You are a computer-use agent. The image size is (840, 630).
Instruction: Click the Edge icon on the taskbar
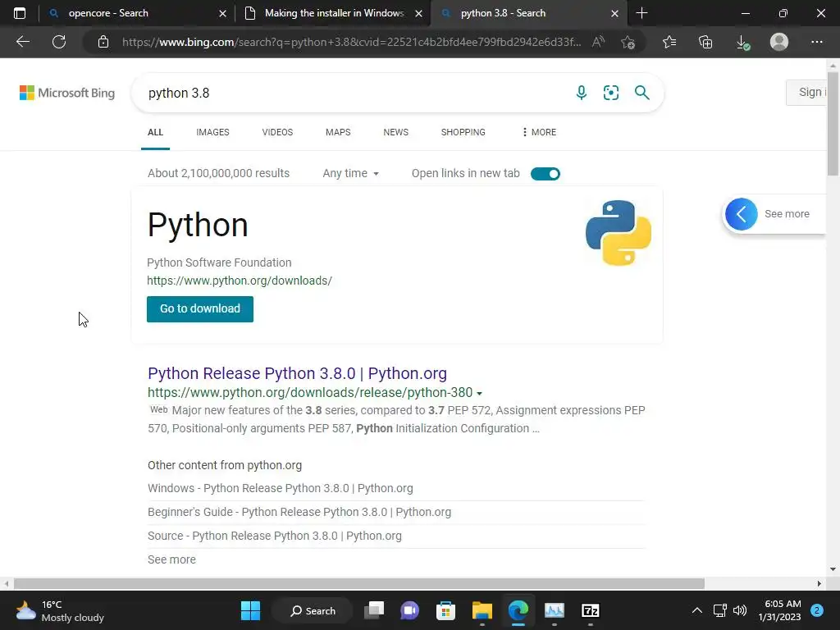[x=518, y=610]
